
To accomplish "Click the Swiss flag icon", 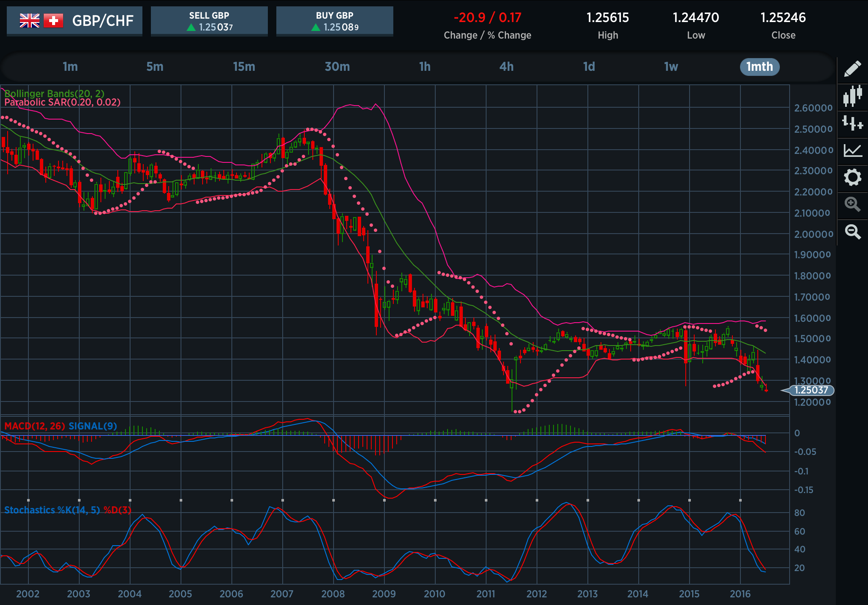I will point(53,20).
